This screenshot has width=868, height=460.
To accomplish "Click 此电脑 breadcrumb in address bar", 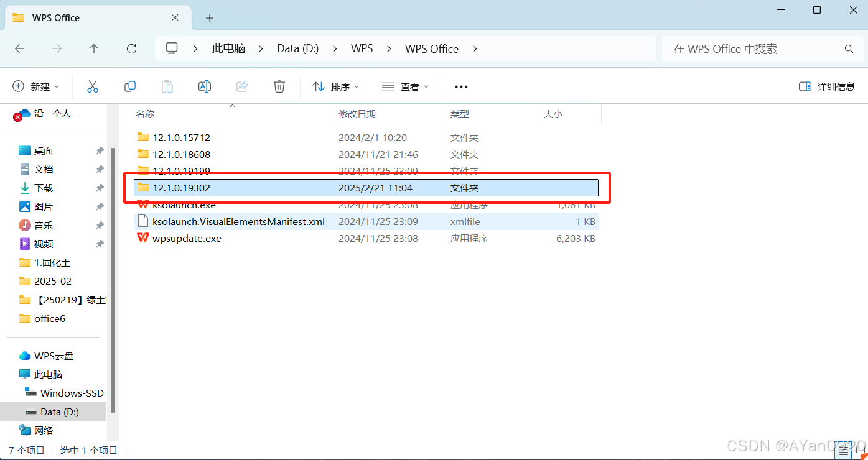I will click(229, 48).
